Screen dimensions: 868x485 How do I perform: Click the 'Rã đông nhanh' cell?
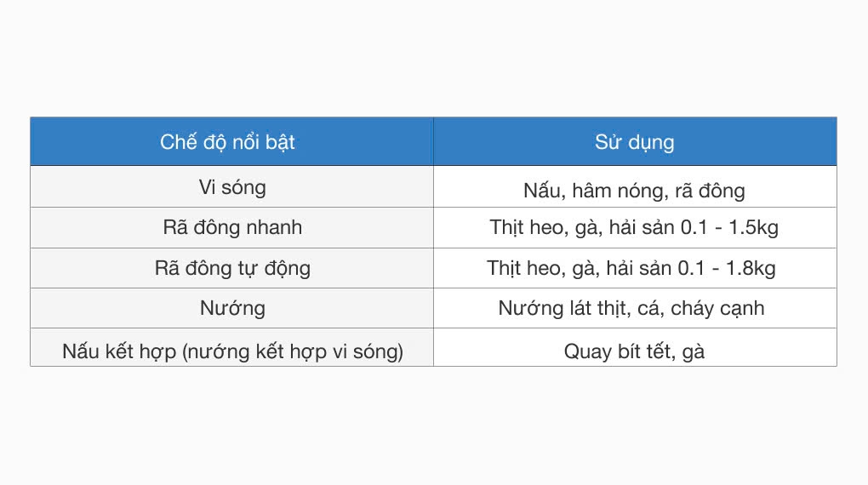[232, 227]
